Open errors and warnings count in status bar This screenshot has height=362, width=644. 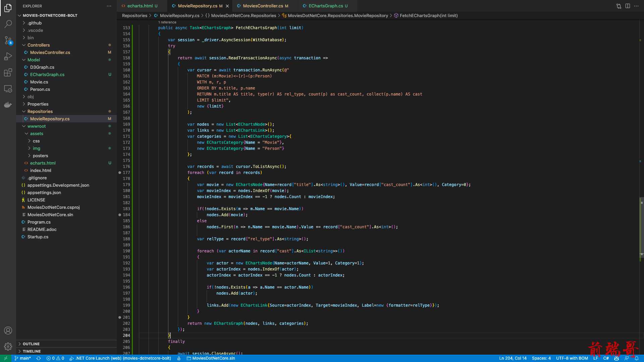coord(55,358)
